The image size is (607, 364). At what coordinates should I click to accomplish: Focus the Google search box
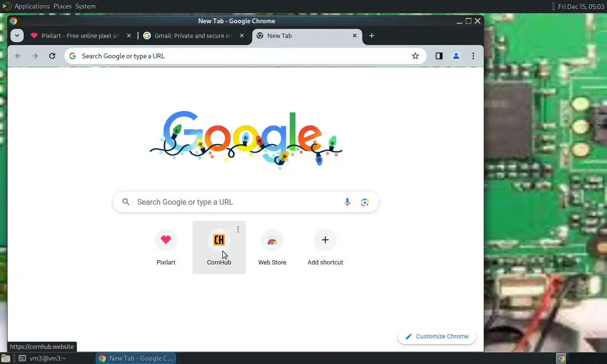click(246, 202)
